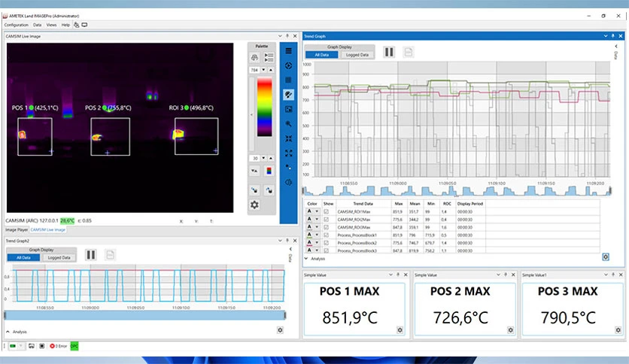Select the ROI 3 region box in thermal image

196,136
